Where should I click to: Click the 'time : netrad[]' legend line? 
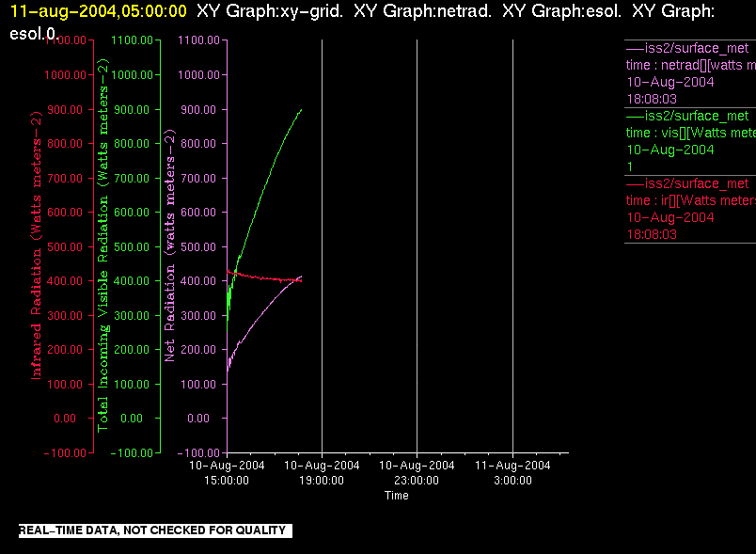point(690,65)
